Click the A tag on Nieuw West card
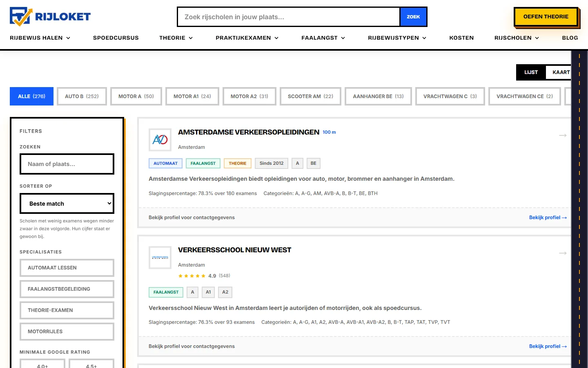588x368 pixels. (x=193, y=292)
